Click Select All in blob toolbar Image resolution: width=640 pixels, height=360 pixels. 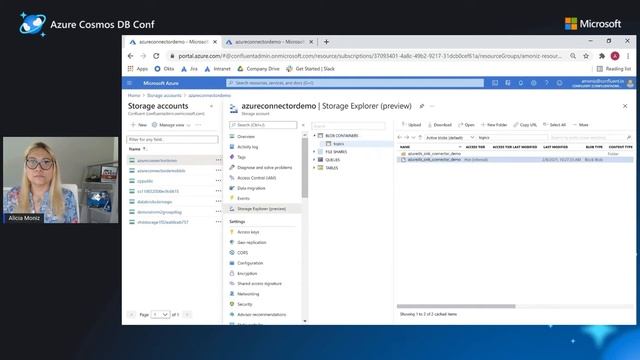pos(554,124)
